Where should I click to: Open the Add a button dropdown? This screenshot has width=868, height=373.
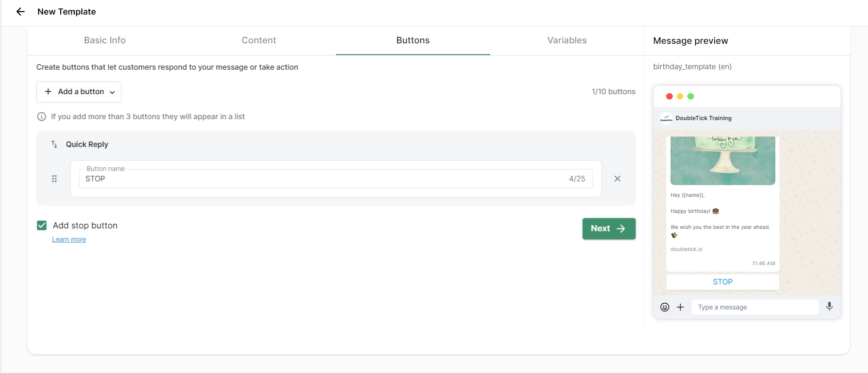pyautogui.click(x=79, y=92)
